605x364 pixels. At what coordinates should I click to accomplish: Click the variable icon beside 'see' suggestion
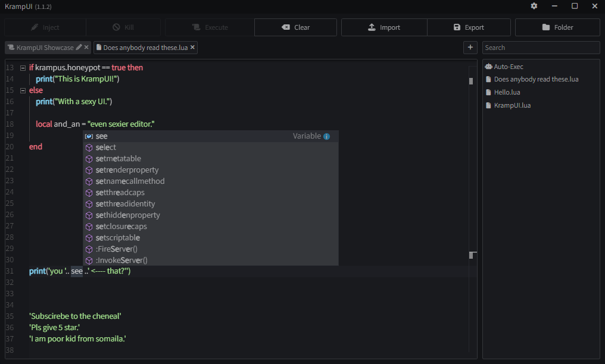tap(89, 136)
